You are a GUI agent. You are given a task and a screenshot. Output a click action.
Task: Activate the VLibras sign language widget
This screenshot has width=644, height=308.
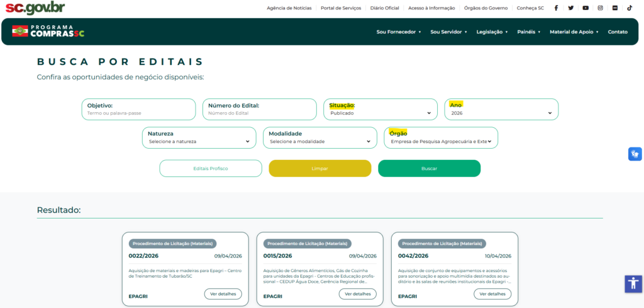coord(635,154)
